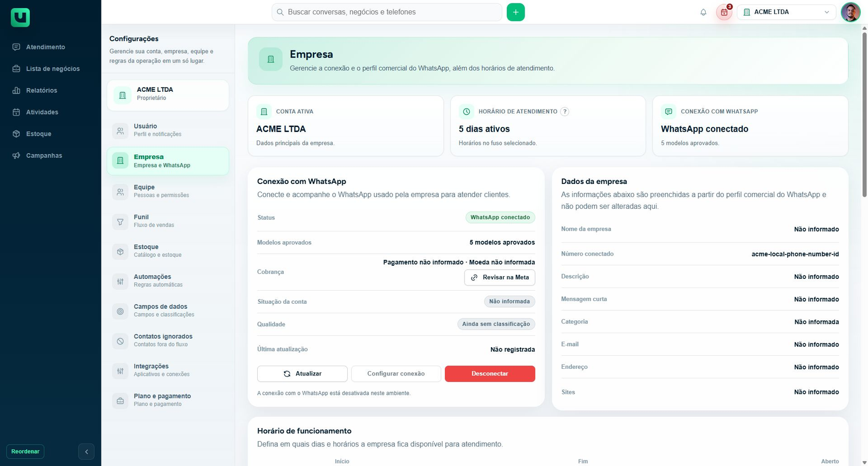Open the ACME LTDA company dropdown
868x466 pixels.
click(x=786, y=12)
